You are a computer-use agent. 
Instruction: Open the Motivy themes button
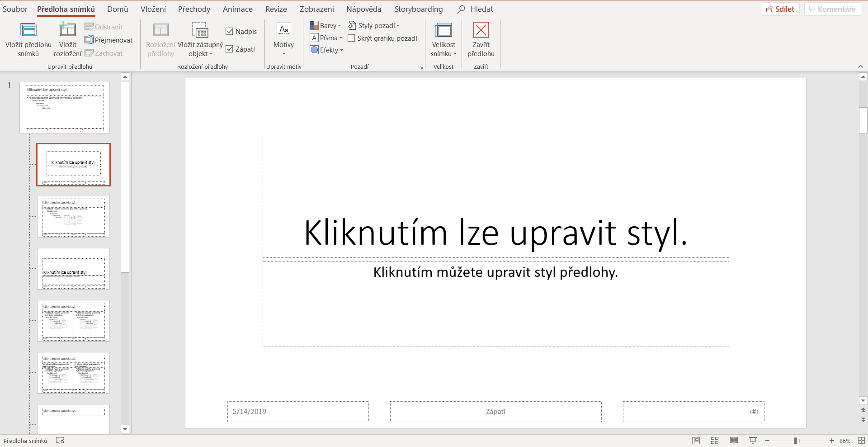(283, 38)
